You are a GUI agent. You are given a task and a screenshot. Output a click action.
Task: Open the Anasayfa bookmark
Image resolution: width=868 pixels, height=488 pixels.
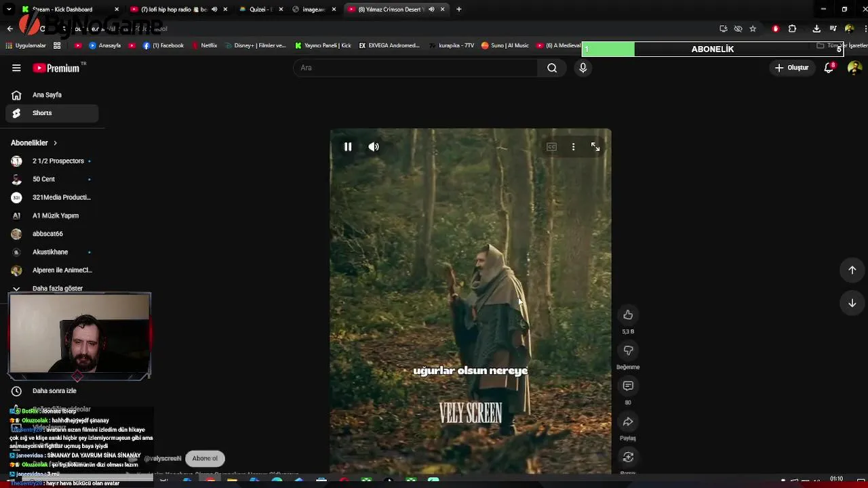click(x=105, y=45)
